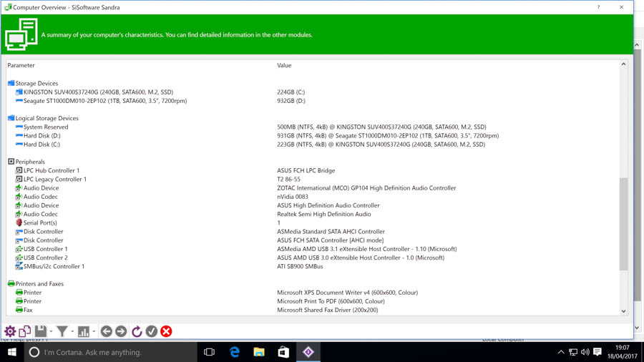This screenshot has height=362, width=644.
Task: Open the Action Center notifications icon
Action: tap(597, 352)
